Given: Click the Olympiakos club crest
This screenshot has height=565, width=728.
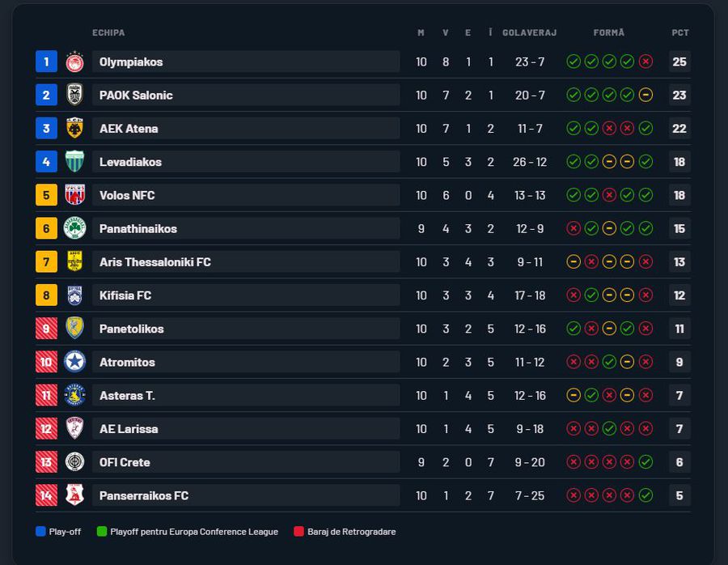Looking at the screenshot, I should [74, 62].
